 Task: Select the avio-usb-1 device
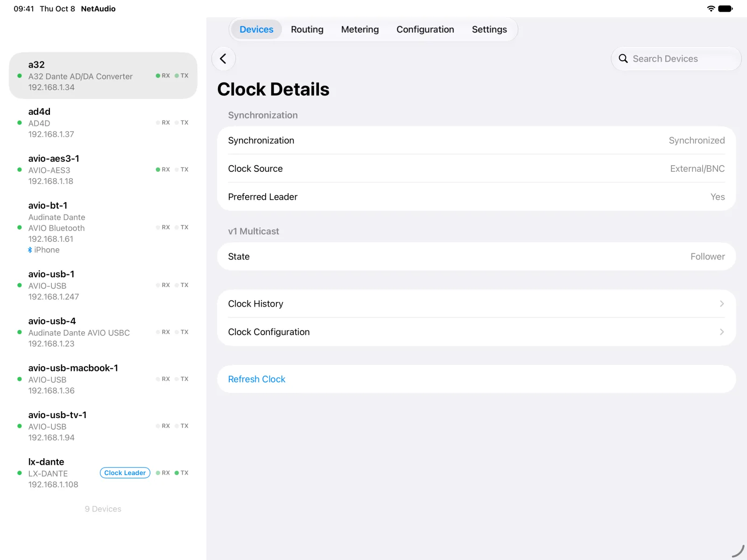103,285
